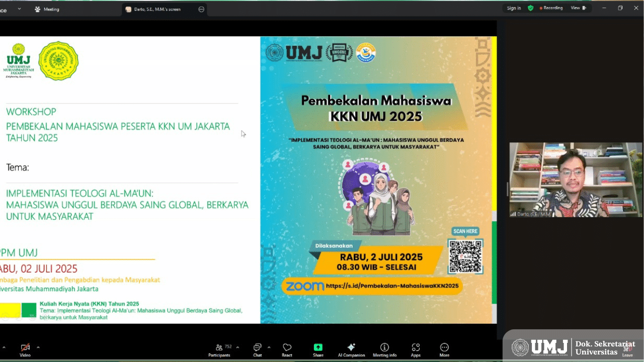The width and height of the screenshot is (644, 362).
Task: Open options on Darto's screen share tab
Action: [x=201, y=9]
